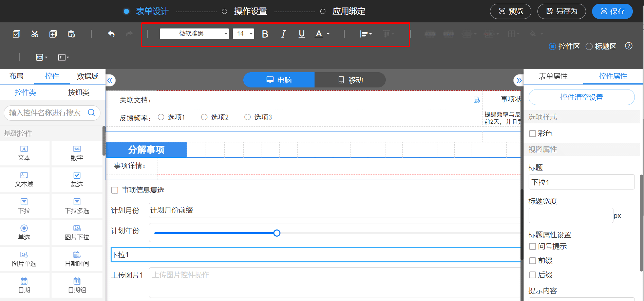
Task: Open the 微软雅黑 font dropdown
Action: (x=194, y=34)
